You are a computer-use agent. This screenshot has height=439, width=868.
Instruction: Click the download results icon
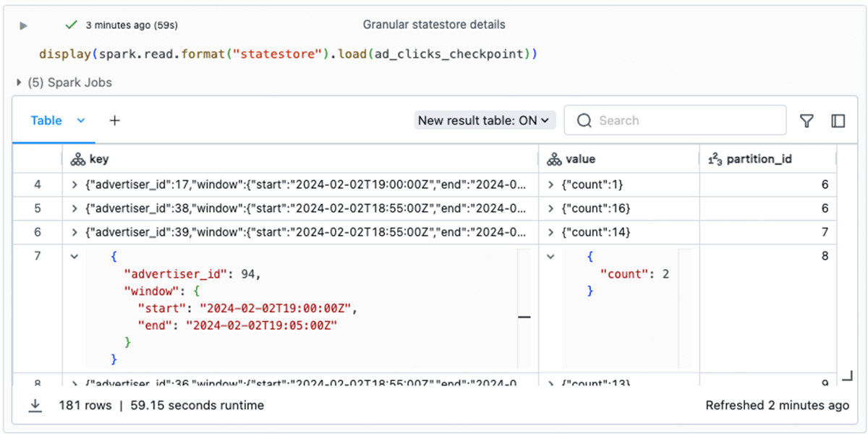pos(35,406)
